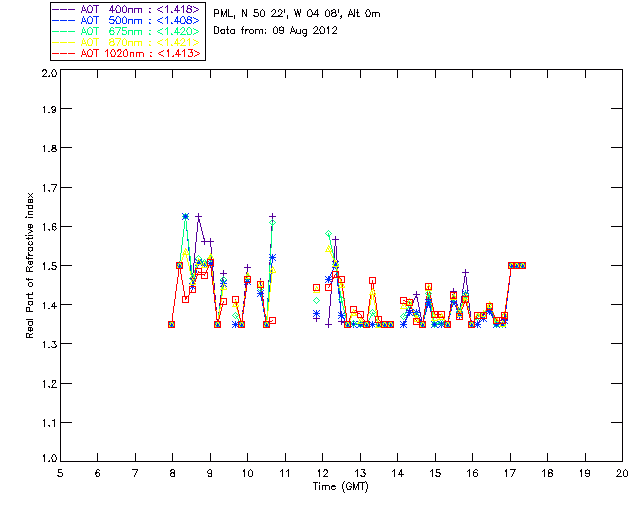Click the y-axis tick label 1.4
Screen dimensions: 640x512
(49, 305)
